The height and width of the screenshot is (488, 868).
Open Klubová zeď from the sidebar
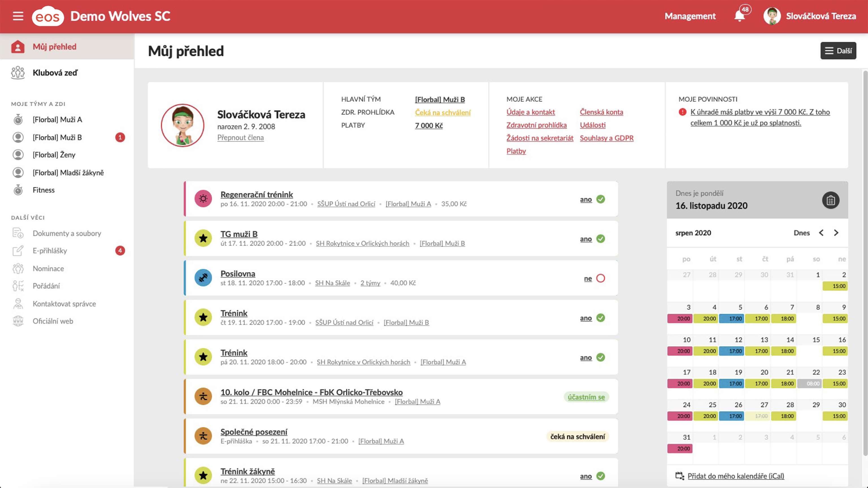click(x=55, y=72)
